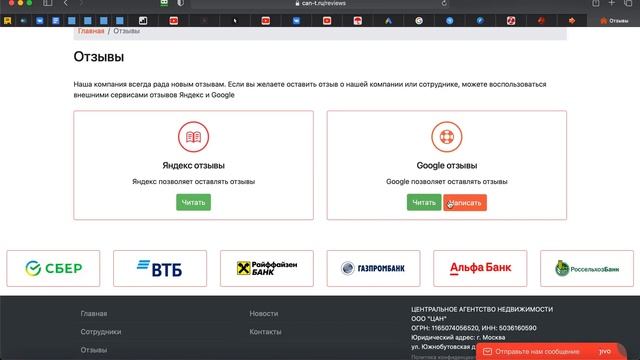
Task: Reload the page with the refresh icon
Action: 444,3
